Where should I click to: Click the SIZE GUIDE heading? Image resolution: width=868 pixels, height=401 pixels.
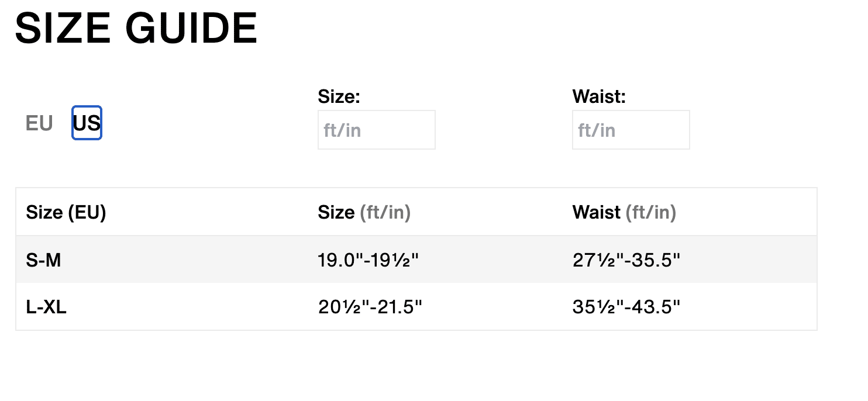[136, 27]
